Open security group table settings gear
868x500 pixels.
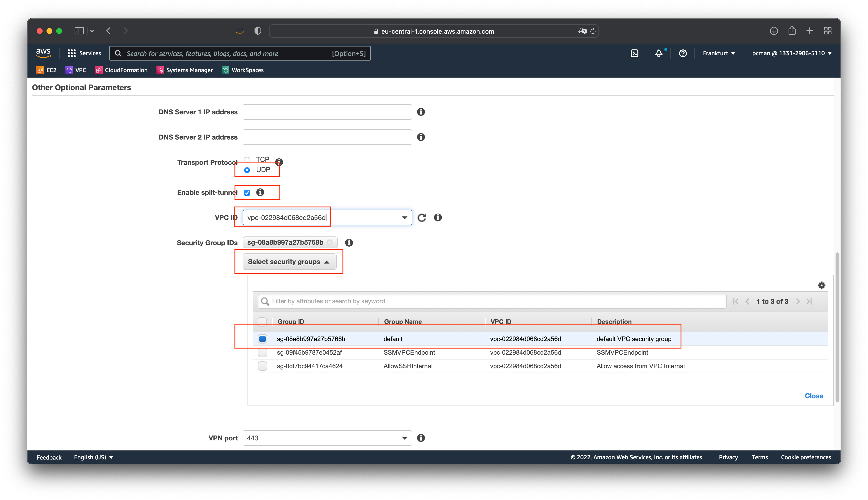point(821,285)
